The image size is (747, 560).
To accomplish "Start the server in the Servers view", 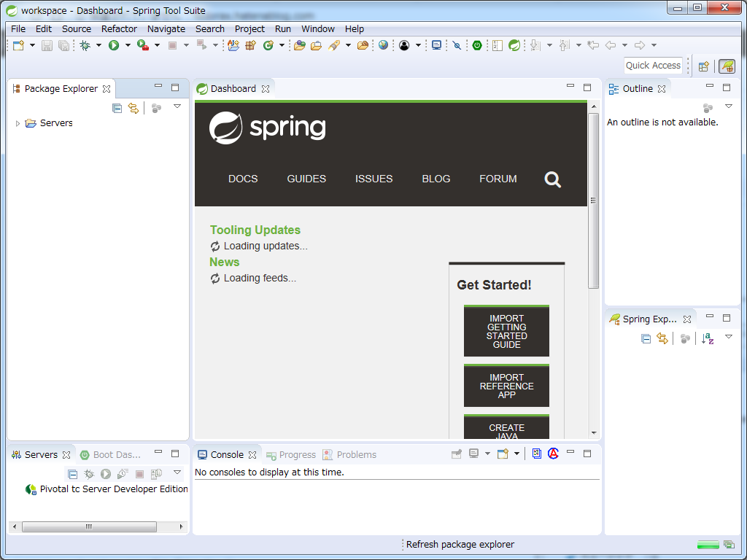I will [x=105, y=473].
